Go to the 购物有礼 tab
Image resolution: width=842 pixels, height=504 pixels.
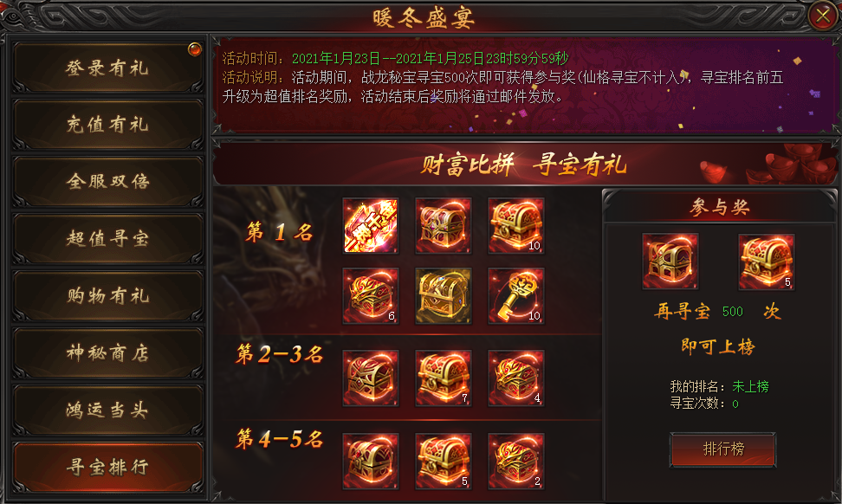tap(108, 296)
